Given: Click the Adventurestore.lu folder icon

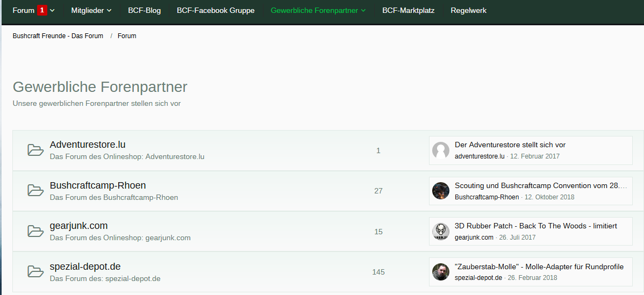Looking at the screenshot, I should coord(35,150).
